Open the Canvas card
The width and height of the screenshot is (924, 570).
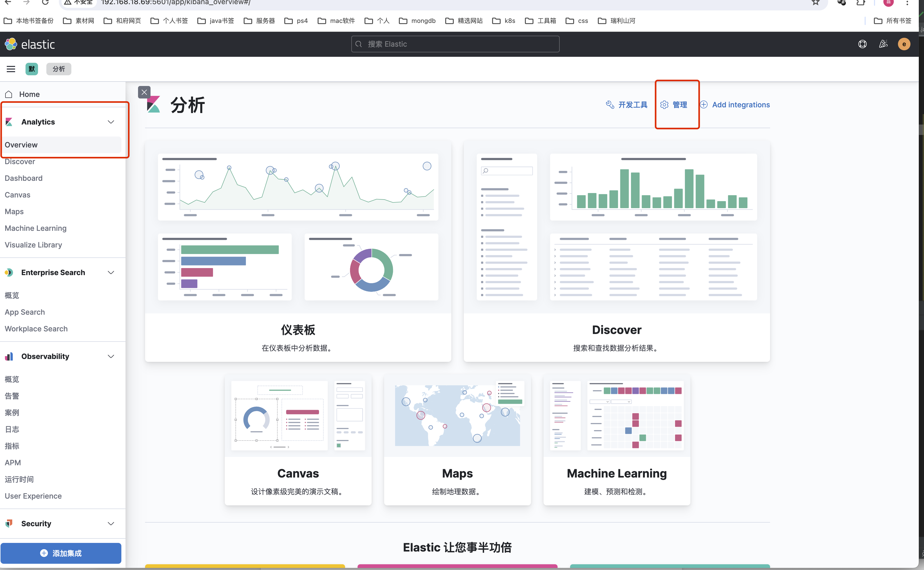[298, 439]
